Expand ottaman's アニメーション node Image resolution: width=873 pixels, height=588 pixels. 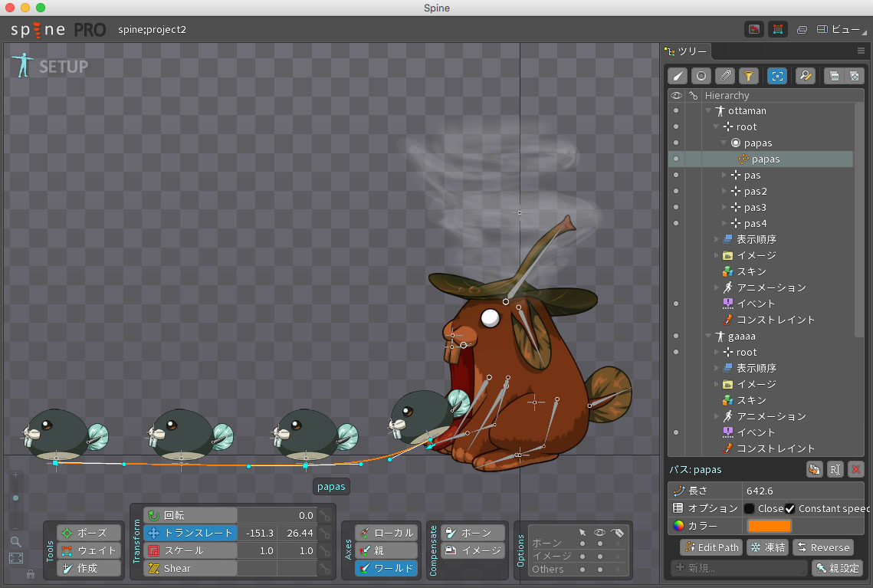[x=716, y=288]
